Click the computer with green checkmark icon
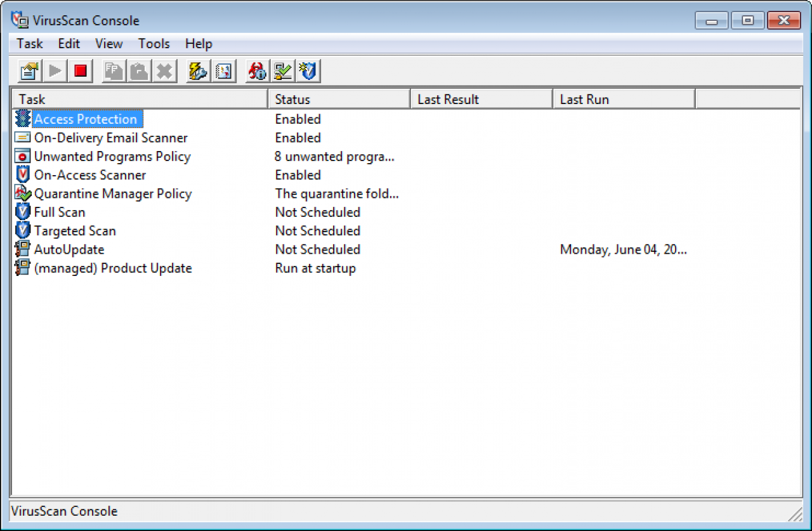The width and height of the screenshot is (812, 531). 283,71
